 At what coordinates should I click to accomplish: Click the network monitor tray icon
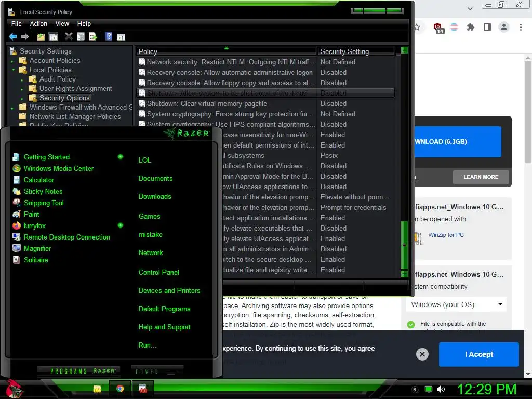click(x=429, y=389)
